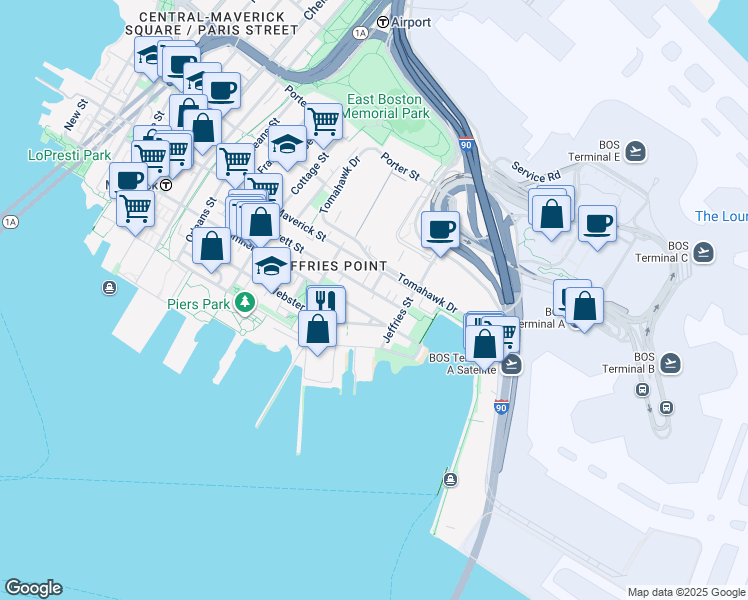The image size is (748, 600).
Task: Click the Airport T station icon
Action: (382, 22)
